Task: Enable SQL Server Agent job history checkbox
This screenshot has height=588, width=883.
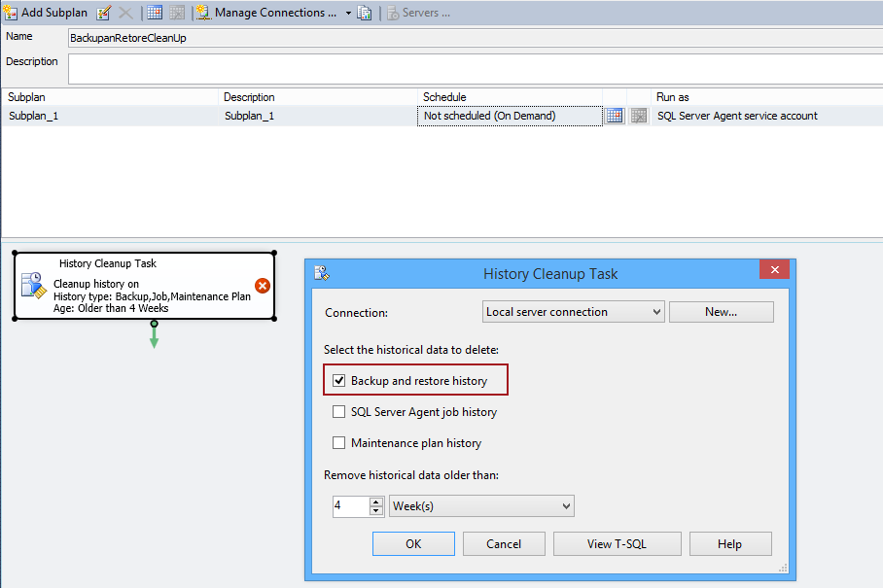Action: pos(339,412)
